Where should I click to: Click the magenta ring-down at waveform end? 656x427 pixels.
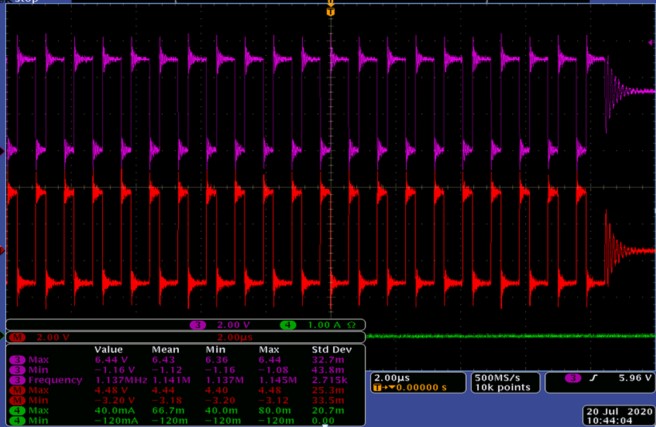pos(629,91)
